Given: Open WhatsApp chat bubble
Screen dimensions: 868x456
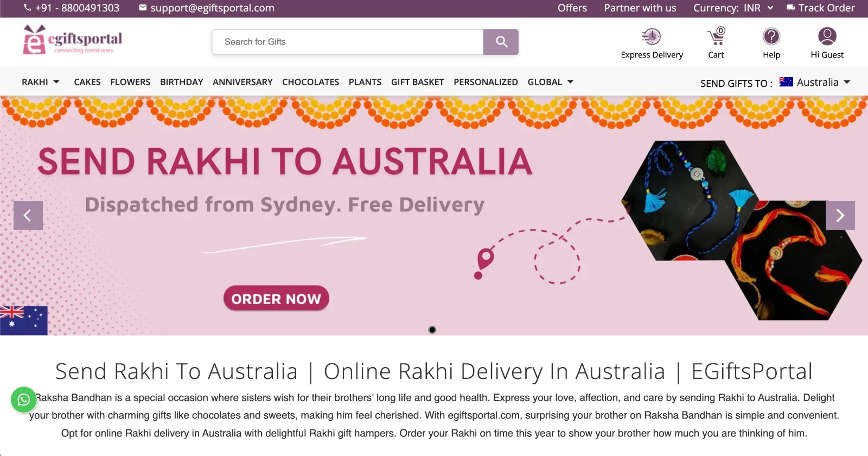Looking at the screenshot, I should tap(23, 400).
